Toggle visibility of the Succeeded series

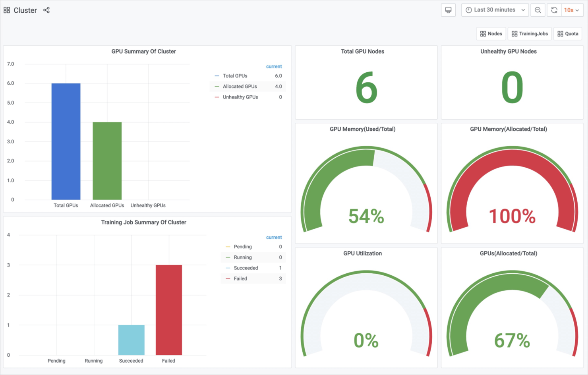246,268
